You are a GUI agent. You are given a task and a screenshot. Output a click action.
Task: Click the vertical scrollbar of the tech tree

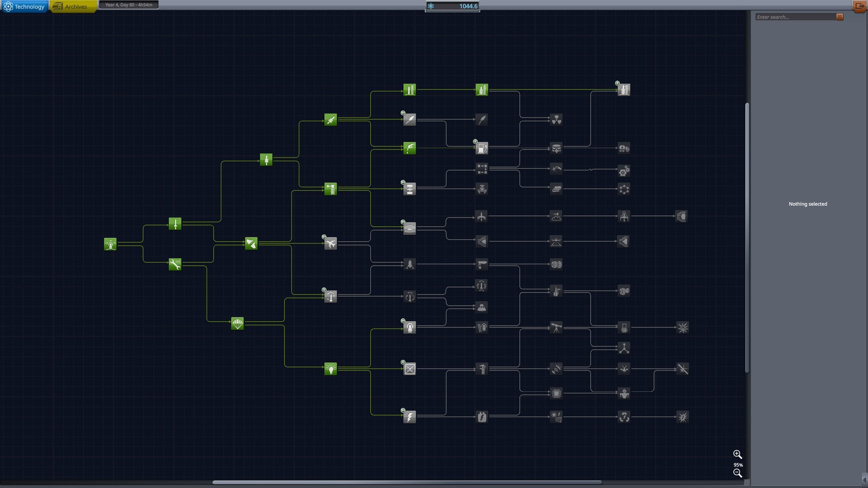tap(747, 237)
